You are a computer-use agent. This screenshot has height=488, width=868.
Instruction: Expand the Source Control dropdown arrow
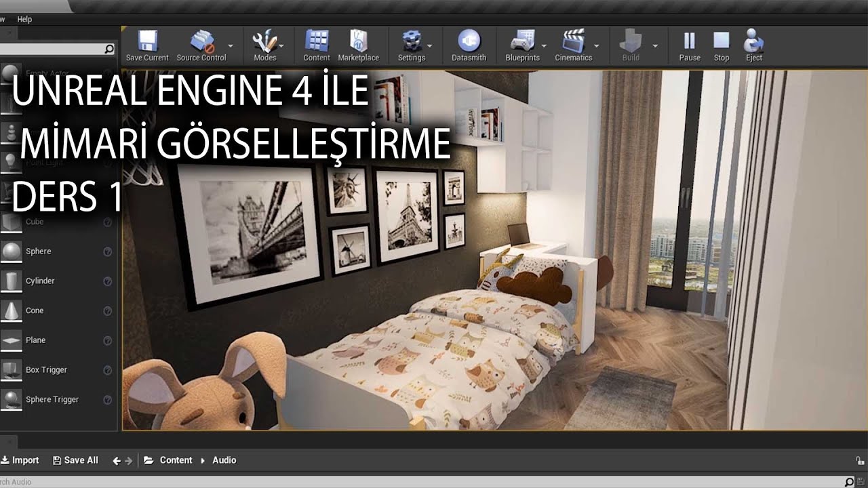coord(231,46)
